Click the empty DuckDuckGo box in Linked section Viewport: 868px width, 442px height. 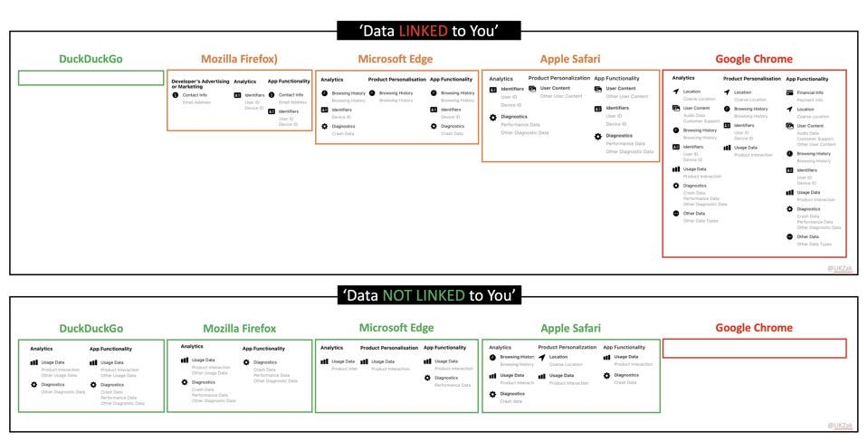pyautogui.click(x=91, y=78)
